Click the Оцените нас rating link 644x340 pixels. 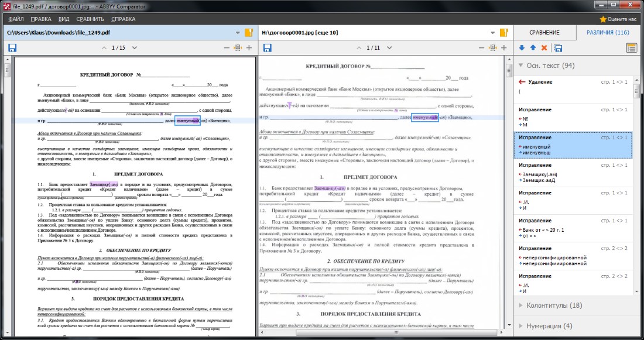(618, 19)
